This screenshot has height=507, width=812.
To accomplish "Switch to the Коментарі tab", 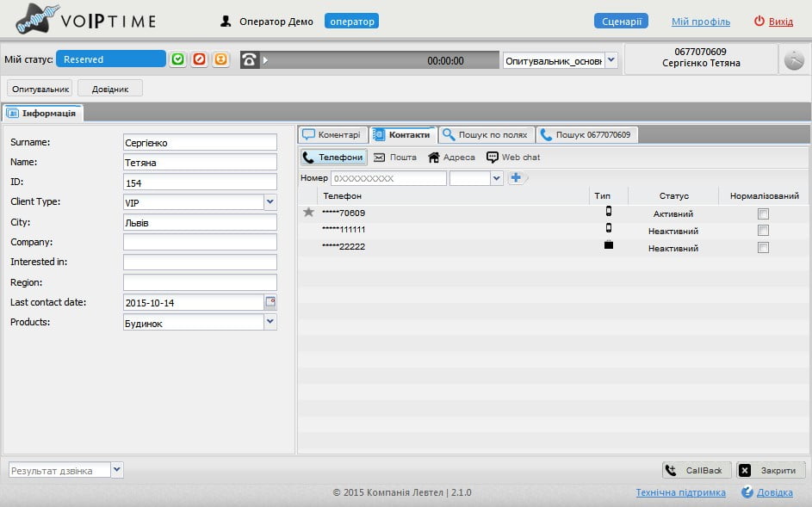I will (332, 134).
